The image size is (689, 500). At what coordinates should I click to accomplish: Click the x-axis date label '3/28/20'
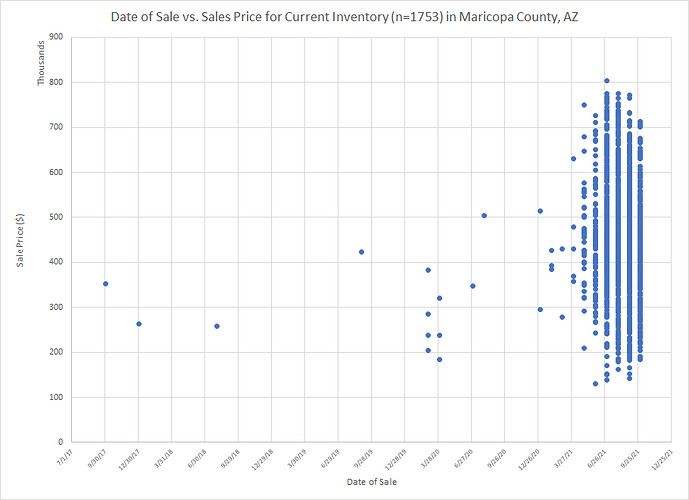430,458
